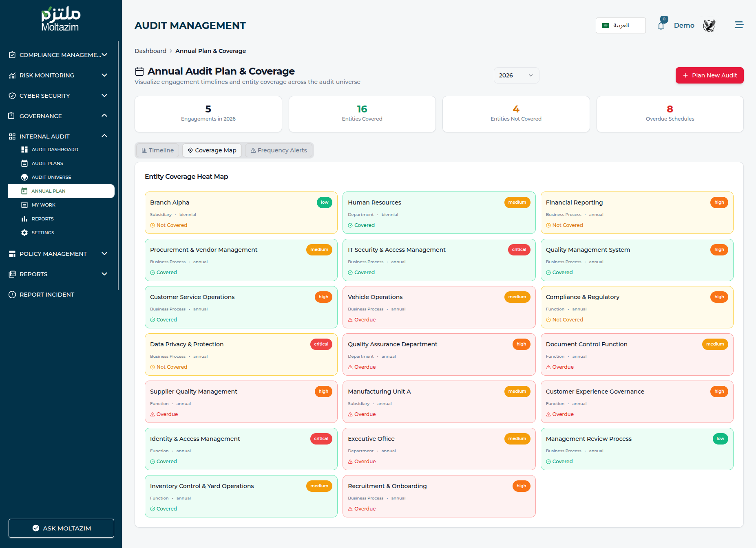Open the Settings gear item
Screen dimensions: 756x548
click(x=43, y=233)
